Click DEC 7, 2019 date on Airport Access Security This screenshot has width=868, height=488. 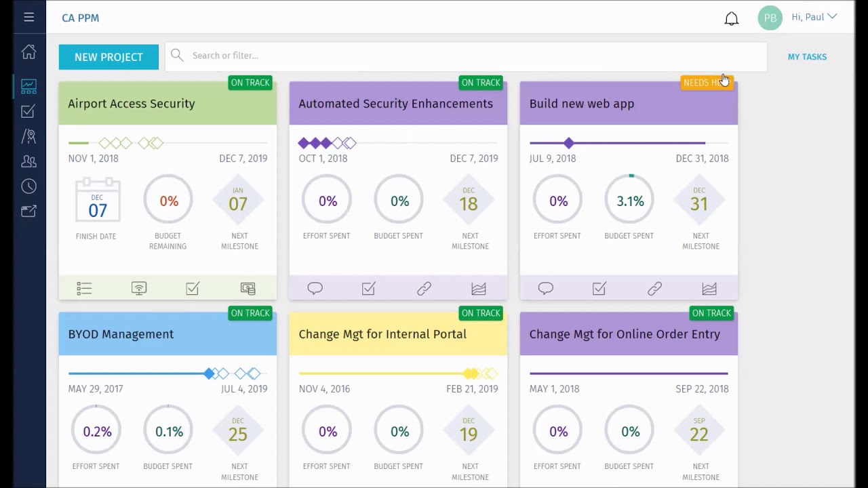pos(243,159)
